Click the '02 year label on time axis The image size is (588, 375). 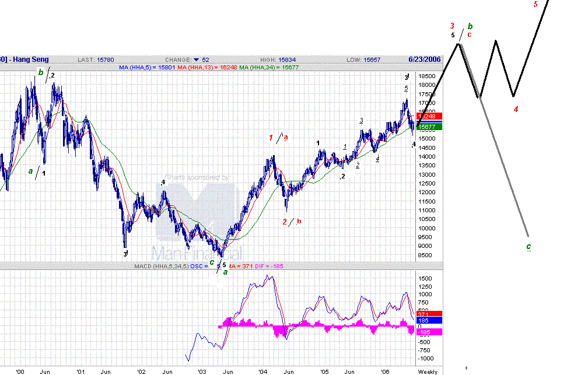tap(141, 372)
